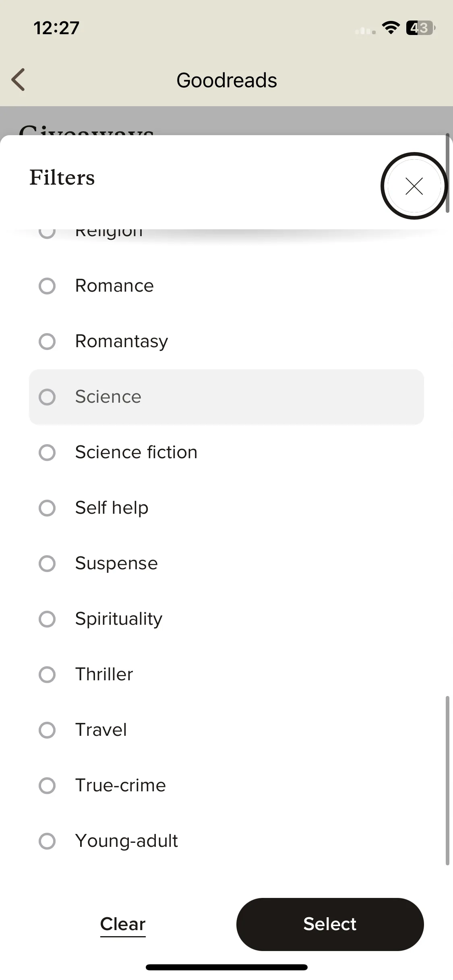Click the filter list scrollbar
453x980 pixels.
(x=447, y=780)
